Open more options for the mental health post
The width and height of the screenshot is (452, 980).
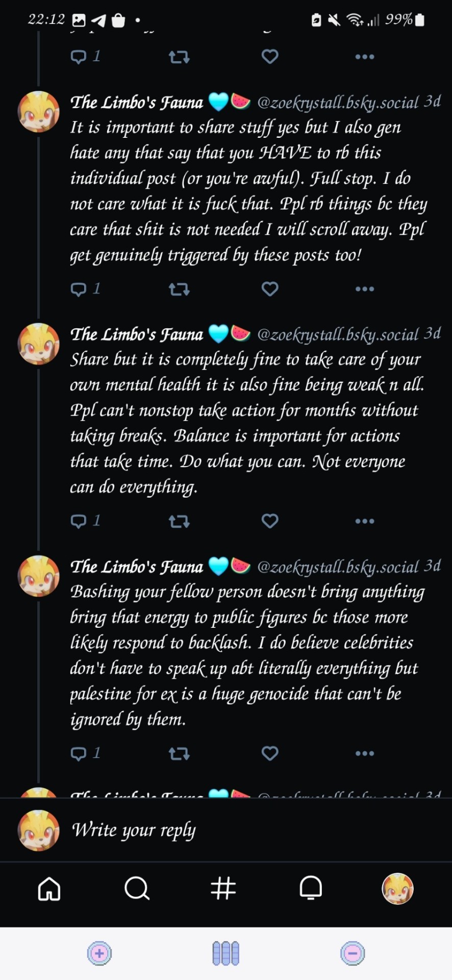click(364, 521)
